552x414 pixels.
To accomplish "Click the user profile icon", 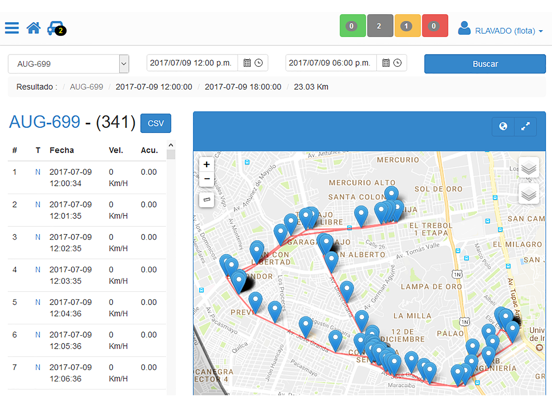I will click(464, 28).
